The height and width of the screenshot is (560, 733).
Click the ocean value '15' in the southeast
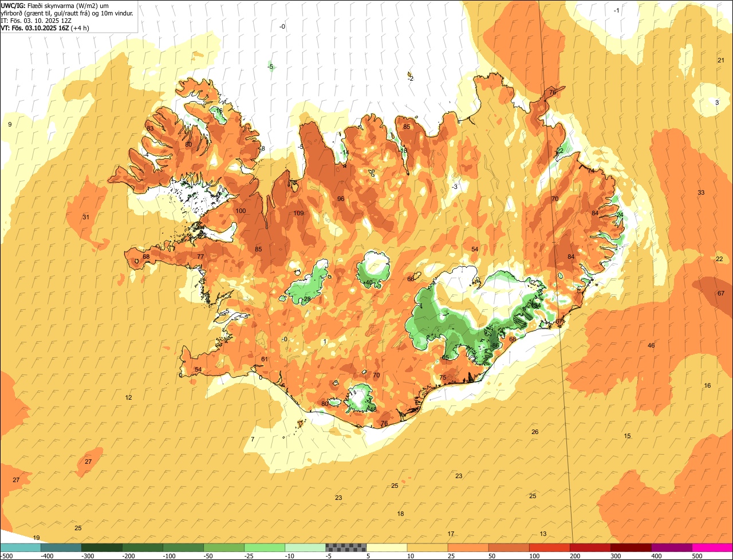coord(627,436)
